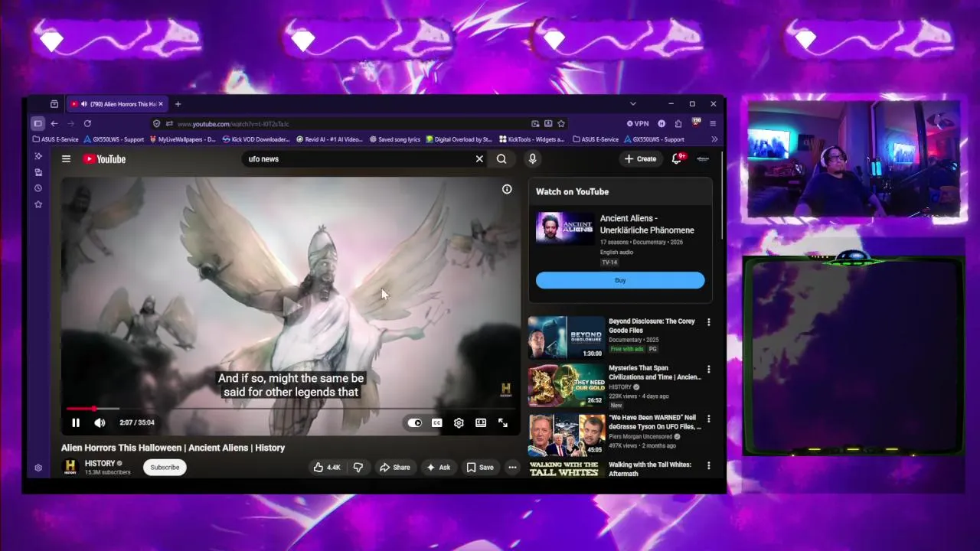Open the YouTube account avatar menu
980x551 pixels.
(x=703, y=159)
